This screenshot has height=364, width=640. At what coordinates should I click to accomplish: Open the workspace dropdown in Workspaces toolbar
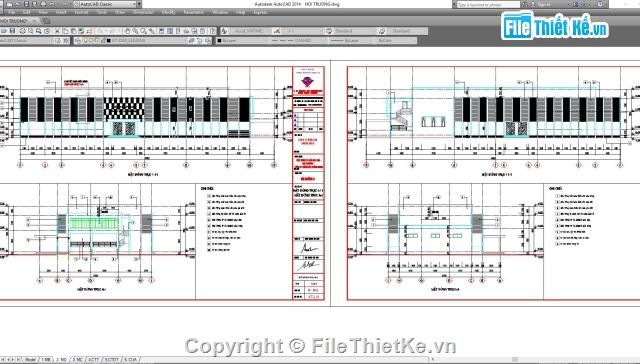[x=27, y=40]
